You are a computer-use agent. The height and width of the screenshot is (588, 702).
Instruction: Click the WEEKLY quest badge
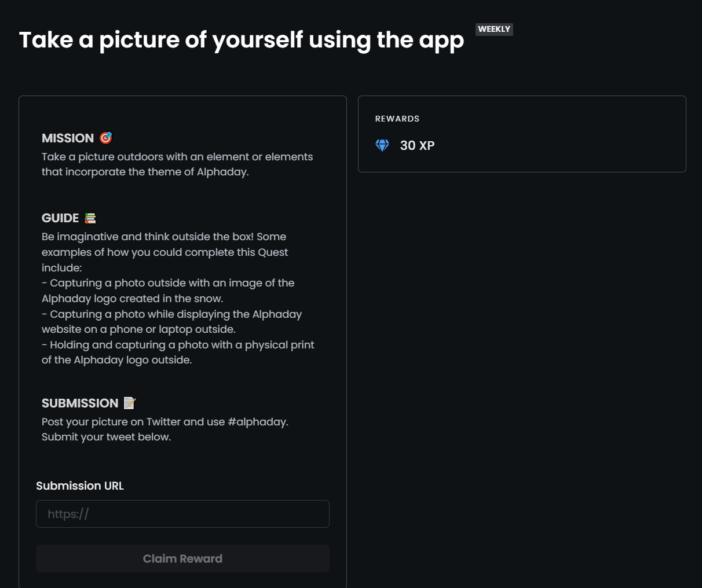[x=494, y=29]
